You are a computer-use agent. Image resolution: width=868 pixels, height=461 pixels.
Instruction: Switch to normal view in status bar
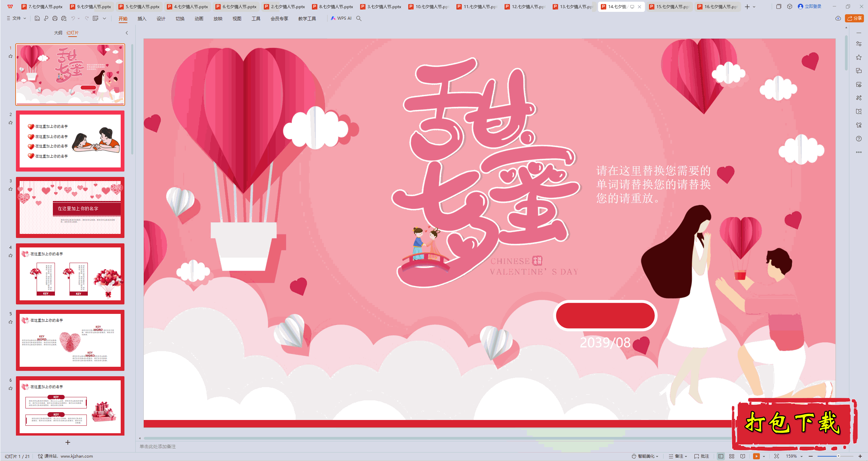coord(721,456)
